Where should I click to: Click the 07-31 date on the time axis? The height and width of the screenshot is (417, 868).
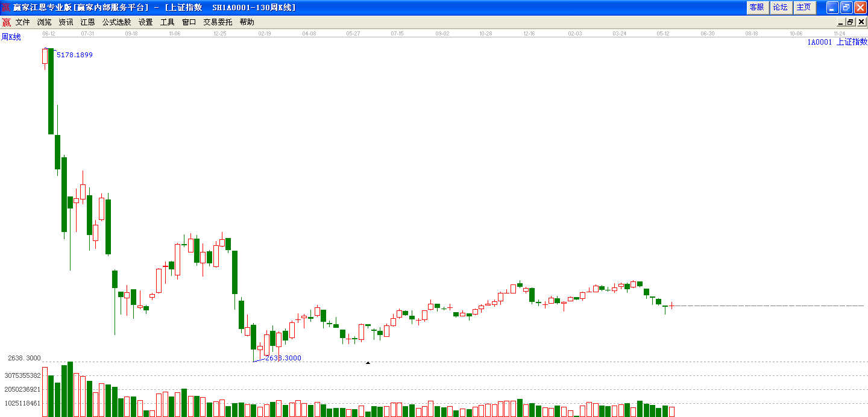[87, 34]
